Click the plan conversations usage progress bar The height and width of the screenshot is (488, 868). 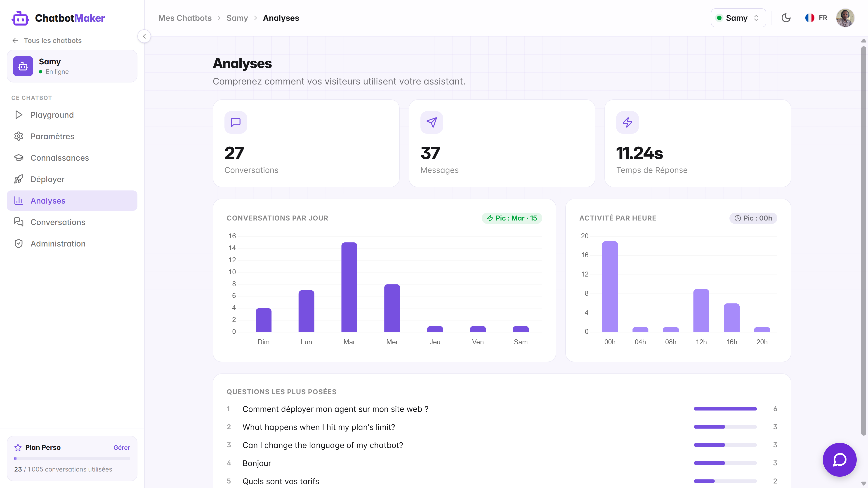click(72, 458)
